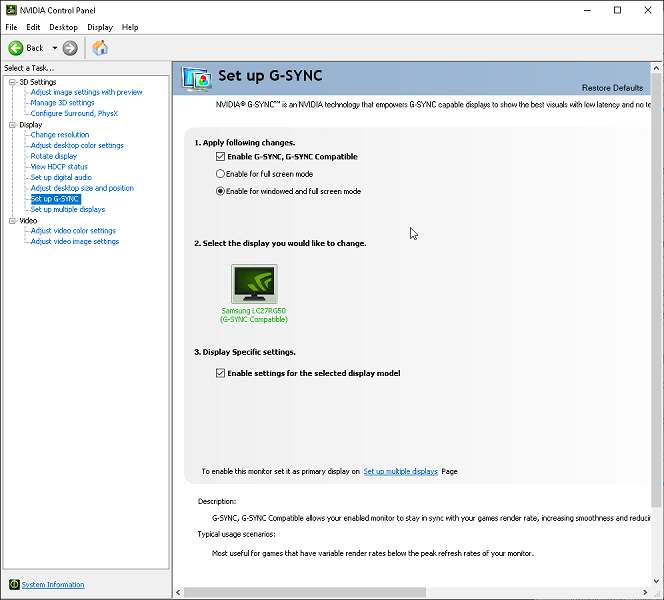This screenshot has width=664, height=600.
Task: Select Set up G-SYNC in task tree
Action: 55,199
